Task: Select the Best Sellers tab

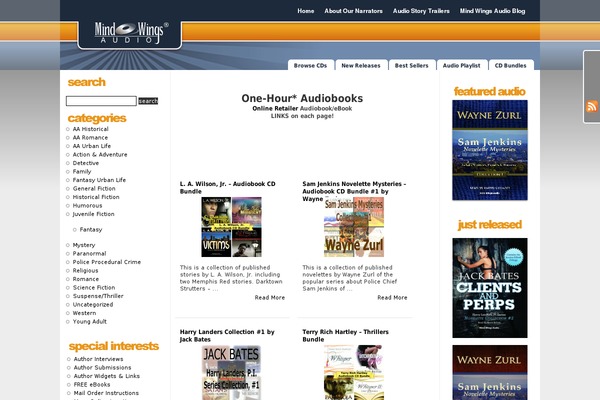Action: click(x=412, y=65)
